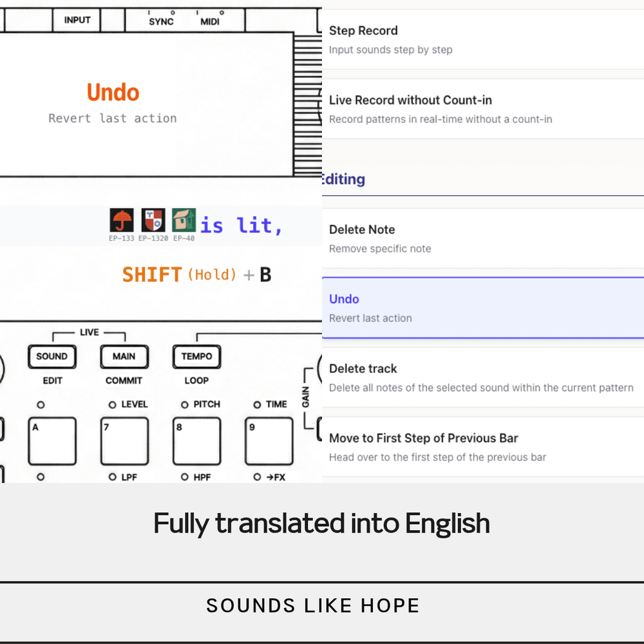Select Live Record without Count-in

(x=482, y=109)
